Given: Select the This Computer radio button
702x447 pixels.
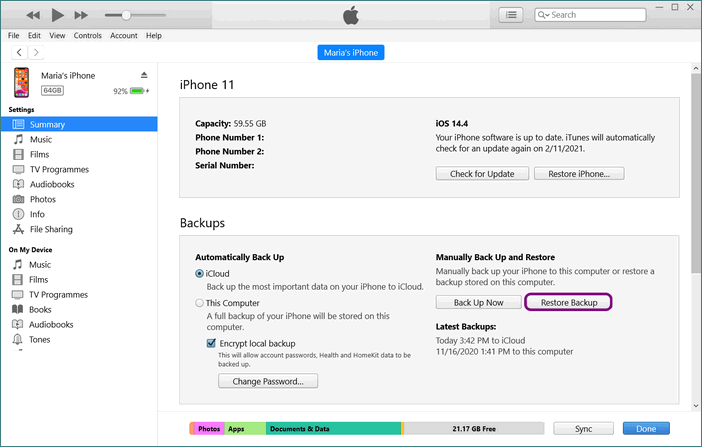Looking at the screenshot, I should (199, 303).
